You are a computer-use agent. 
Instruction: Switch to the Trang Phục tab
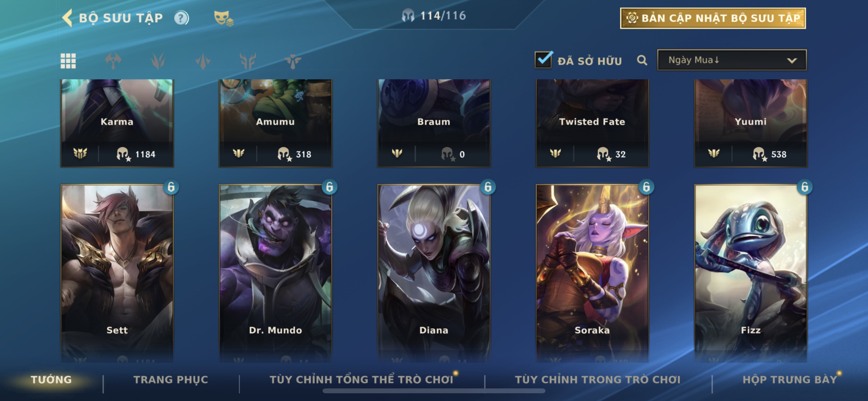click(171, 379)
